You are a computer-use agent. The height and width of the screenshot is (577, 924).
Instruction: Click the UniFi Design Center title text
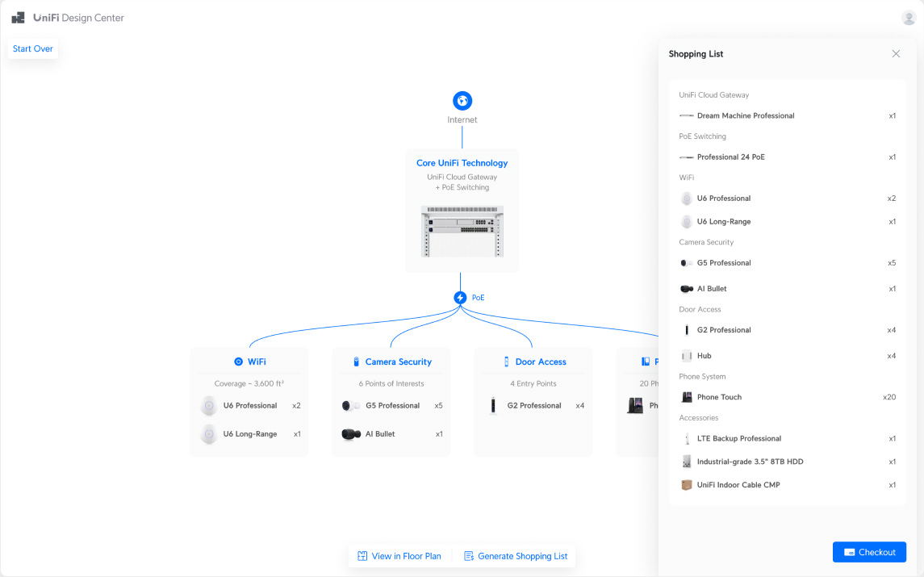click(x=78, y=18)
